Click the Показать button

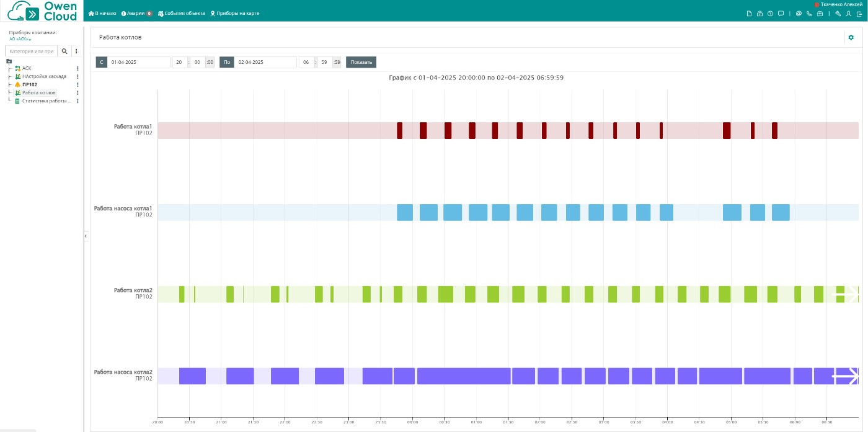click(361, 62)
